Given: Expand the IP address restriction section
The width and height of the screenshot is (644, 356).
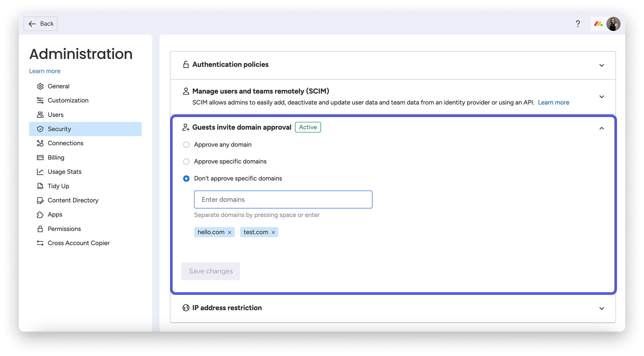Looking at the screenshot, I should pyautogui.click(x=602, y=308).
